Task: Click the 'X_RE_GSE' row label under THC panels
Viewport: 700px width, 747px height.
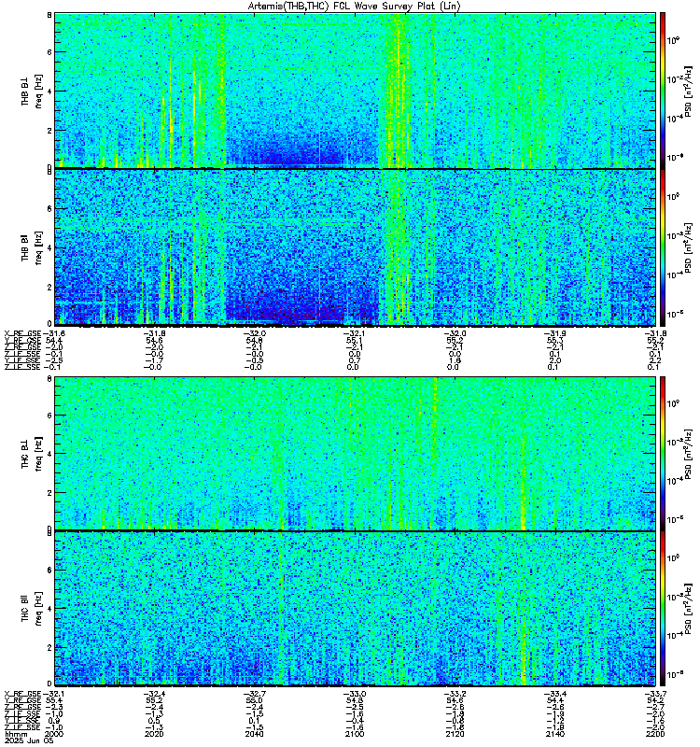Action: tap(23, 694)
